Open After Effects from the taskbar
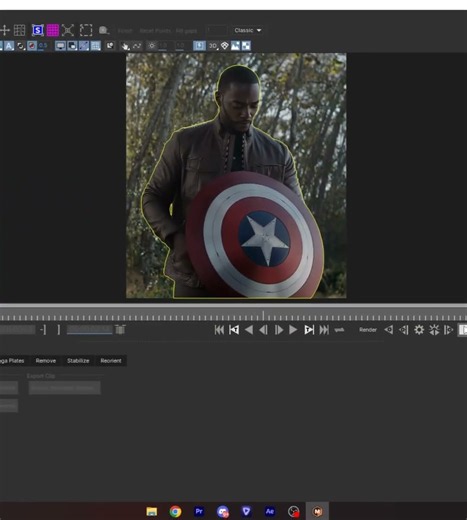The width and height of the screenshot is (467, 520). tap(270, 511)
